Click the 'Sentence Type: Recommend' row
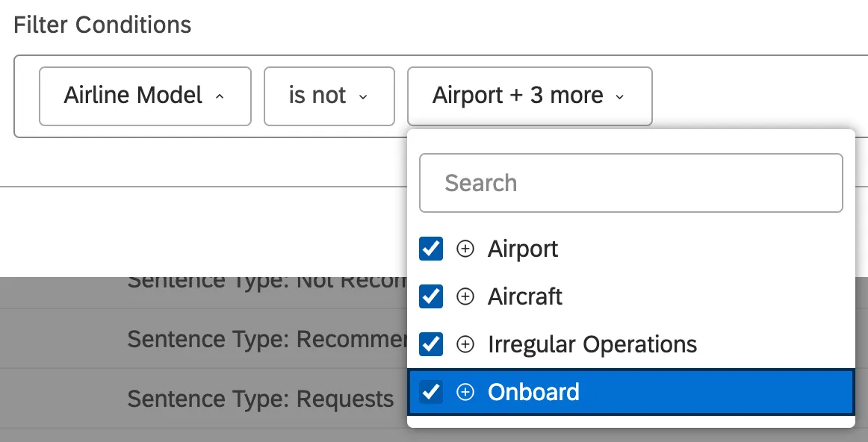 pyautogui.click(x=261, y=339)
